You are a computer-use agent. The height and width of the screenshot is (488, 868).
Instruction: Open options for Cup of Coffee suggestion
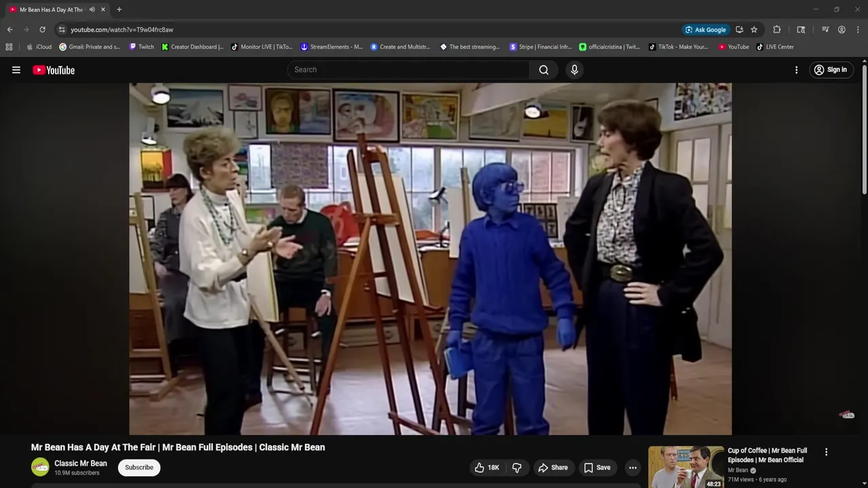(x=826, y=452)
